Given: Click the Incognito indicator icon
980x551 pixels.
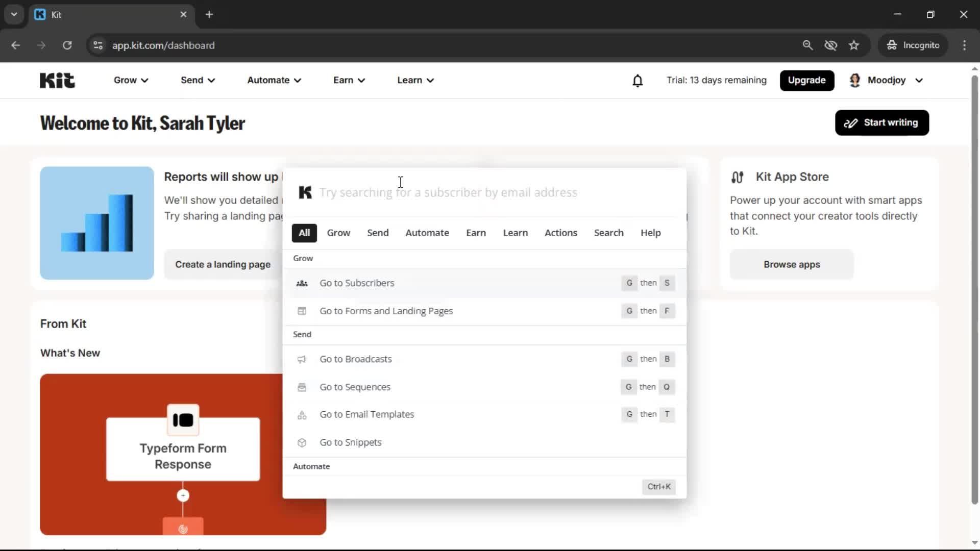Looking at the screenshot, I should coord(891,45).
